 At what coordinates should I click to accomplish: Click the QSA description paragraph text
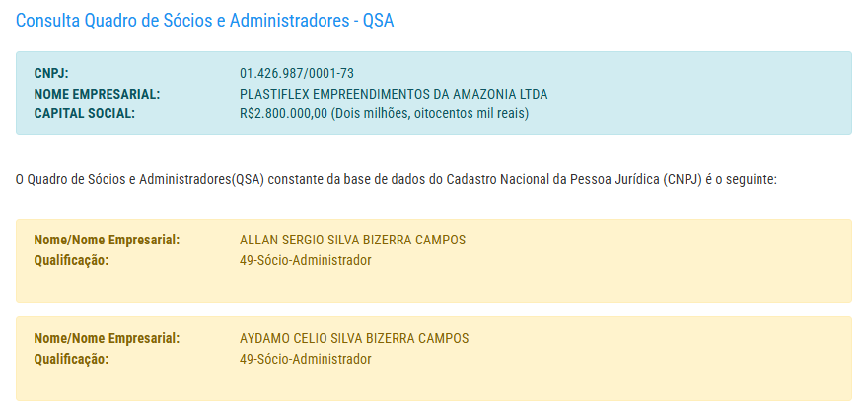click(x=296, y=181)
